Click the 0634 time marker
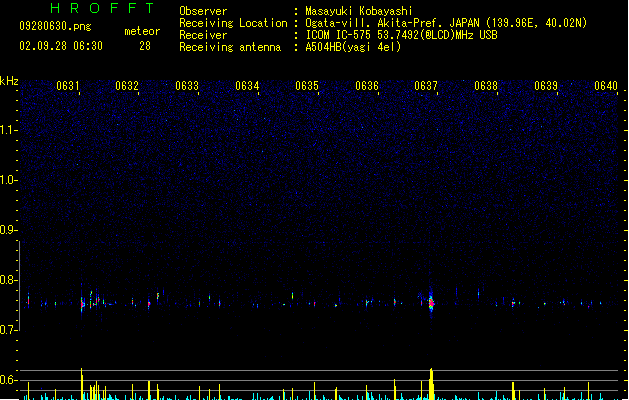The width and height of the screenshot is (629, 400). click(x=247, y=86)
